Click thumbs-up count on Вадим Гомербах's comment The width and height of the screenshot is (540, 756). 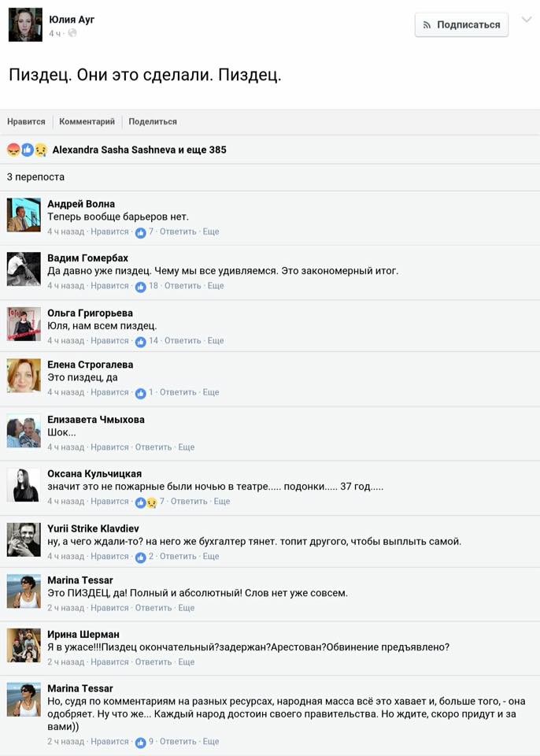pos(140,287)
